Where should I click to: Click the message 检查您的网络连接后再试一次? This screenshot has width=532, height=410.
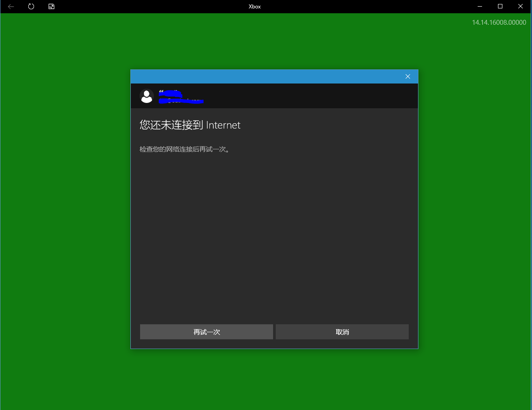pos(184,149)
